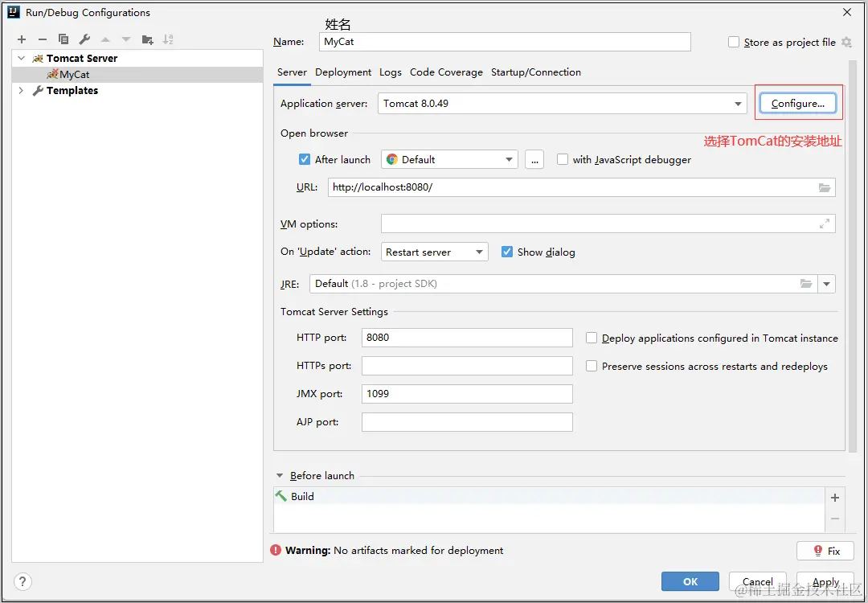Click the VM options input field
868x603 pixels.
click(x=608, y=224)
